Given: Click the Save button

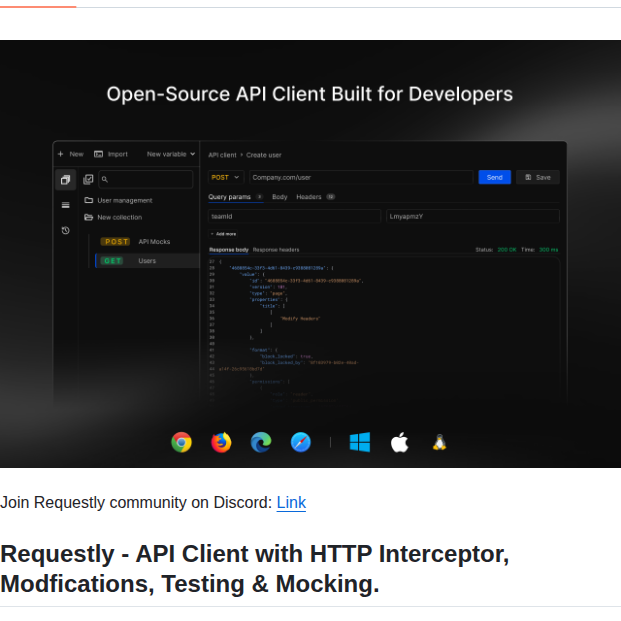Looking at the screenshot, I should click(x=537, y=177).
